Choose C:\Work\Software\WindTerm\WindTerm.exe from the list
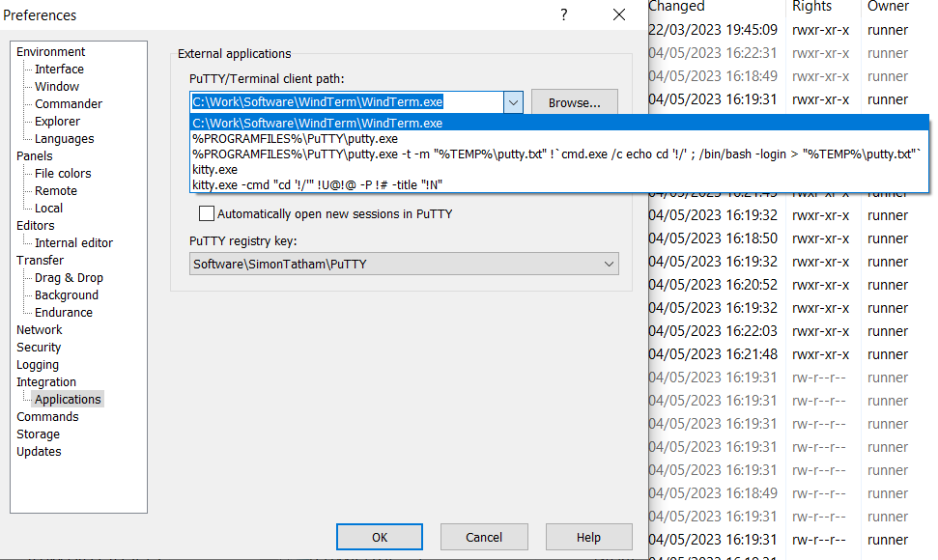Screen dimensions: 938x560 pyautogui.click(x=559, y=123)
